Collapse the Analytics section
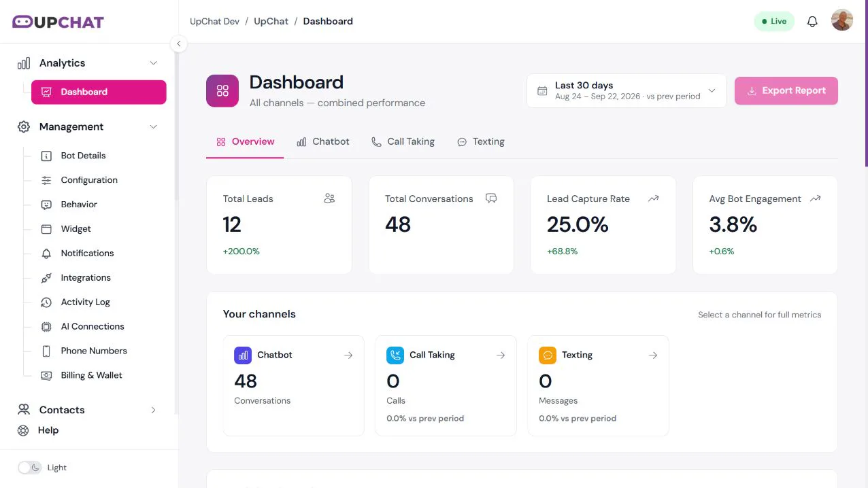The height and width of the screenshot is (488, 868). click(153, 63)
